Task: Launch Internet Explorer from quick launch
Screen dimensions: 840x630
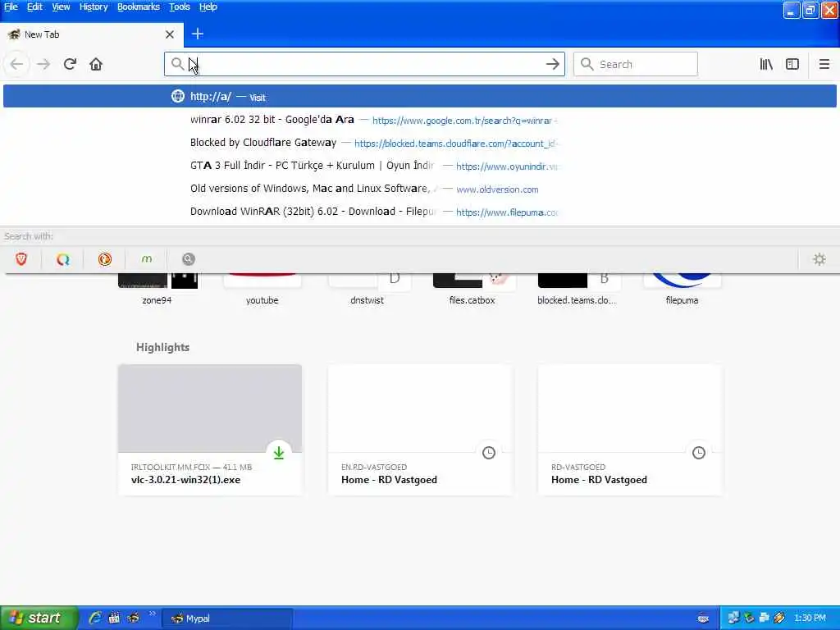Action: click(x=95, y=618)
